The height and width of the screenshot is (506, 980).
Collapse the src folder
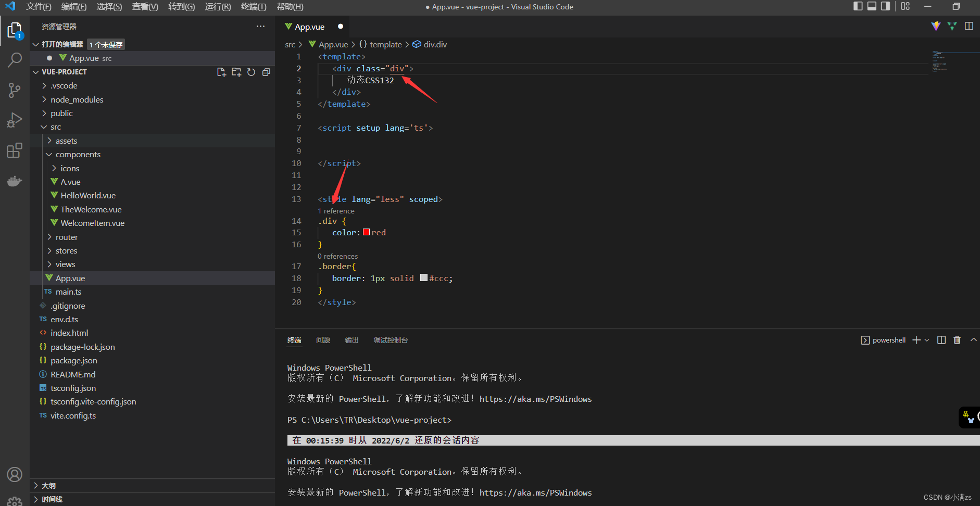[44, 127]
